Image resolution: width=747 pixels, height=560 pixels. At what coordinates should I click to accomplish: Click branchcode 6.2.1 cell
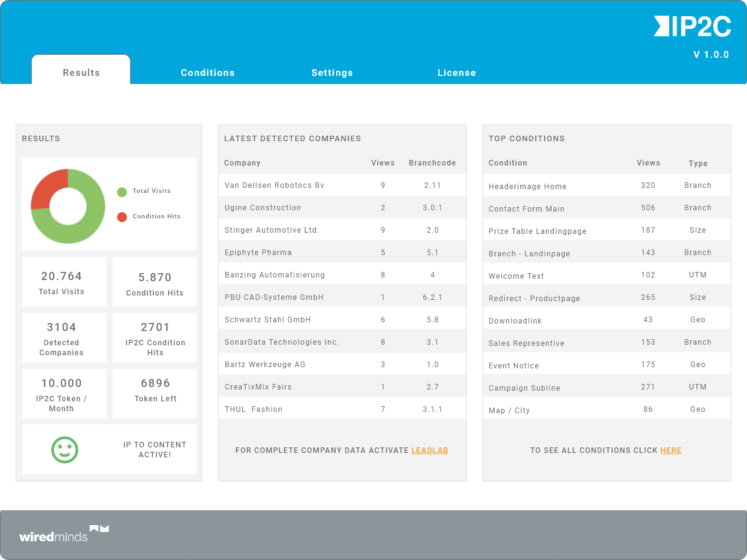point(433,297)
